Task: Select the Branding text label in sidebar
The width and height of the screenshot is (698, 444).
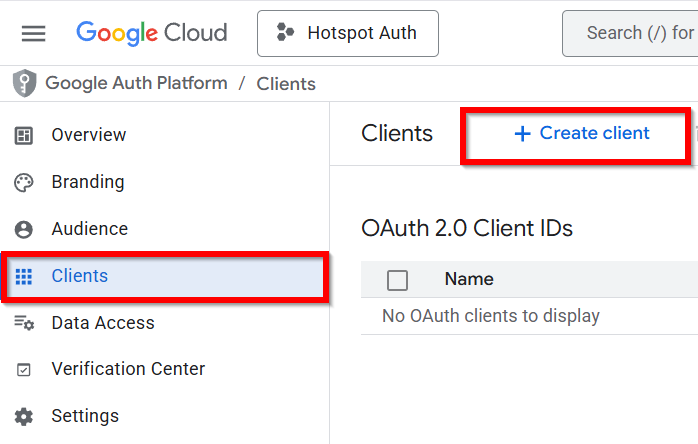Action: click(88, 182)
